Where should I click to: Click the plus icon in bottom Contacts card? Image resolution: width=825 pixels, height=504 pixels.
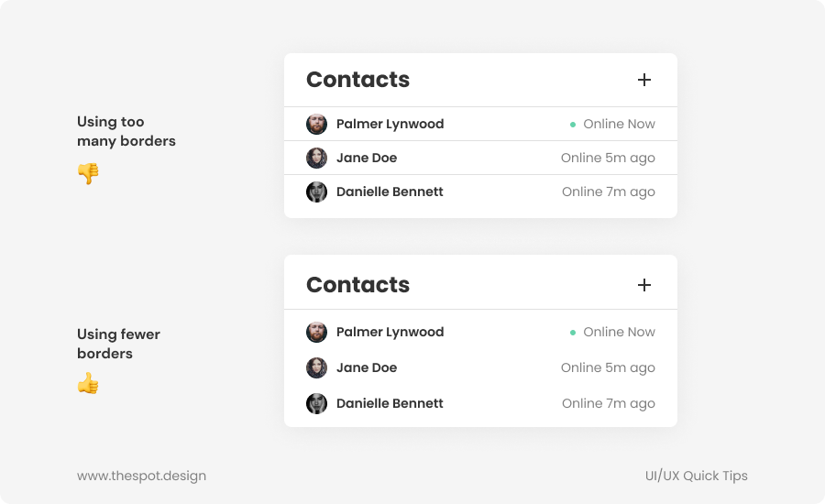(x=644, y=285)
